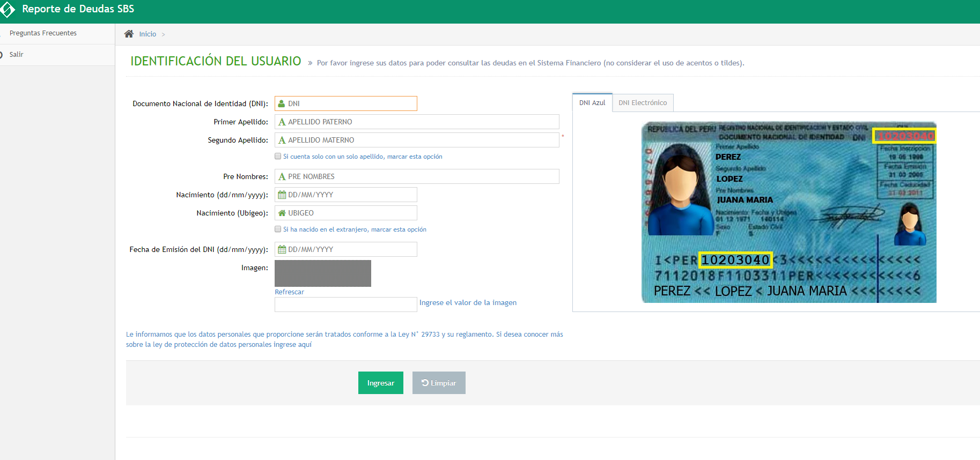The image size is (980, 460).
Task: Click the power icon beside Salir
Action: click(x=1, y=55)
